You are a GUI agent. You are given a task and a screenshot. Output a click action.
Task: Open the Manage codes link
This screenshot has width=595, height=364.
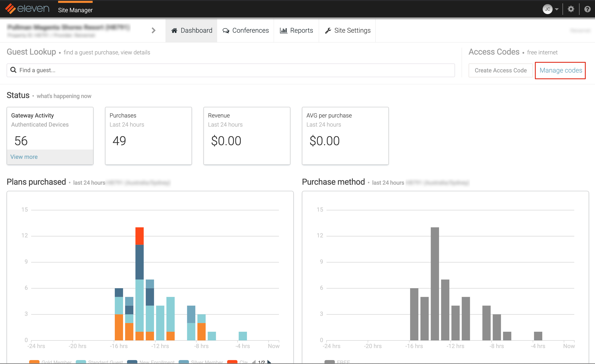tap(561, 71)
